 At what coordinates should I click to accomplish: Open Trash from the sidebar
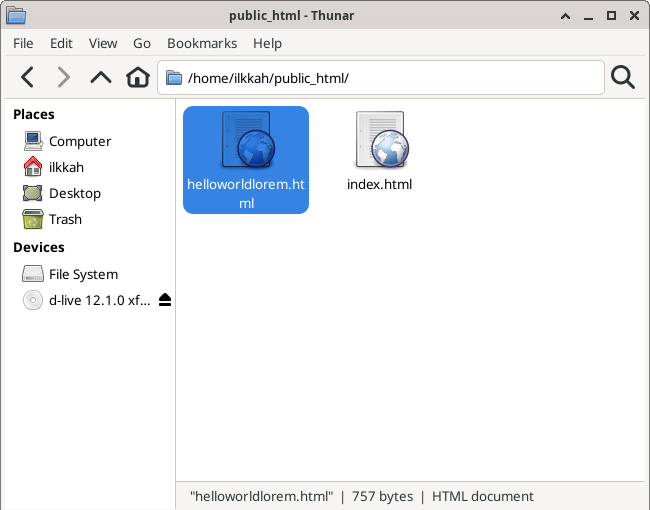pos(65,219)
